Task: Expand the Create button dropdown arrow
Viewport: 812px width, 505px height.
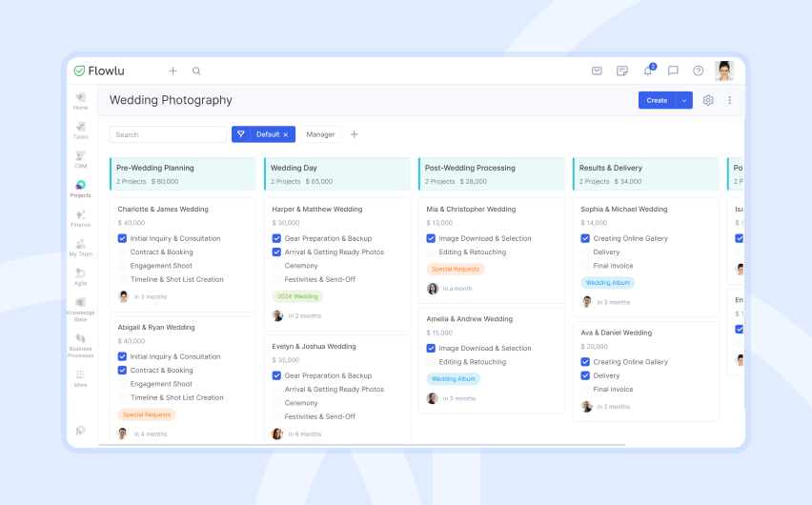Action: [x=684, y=100]
